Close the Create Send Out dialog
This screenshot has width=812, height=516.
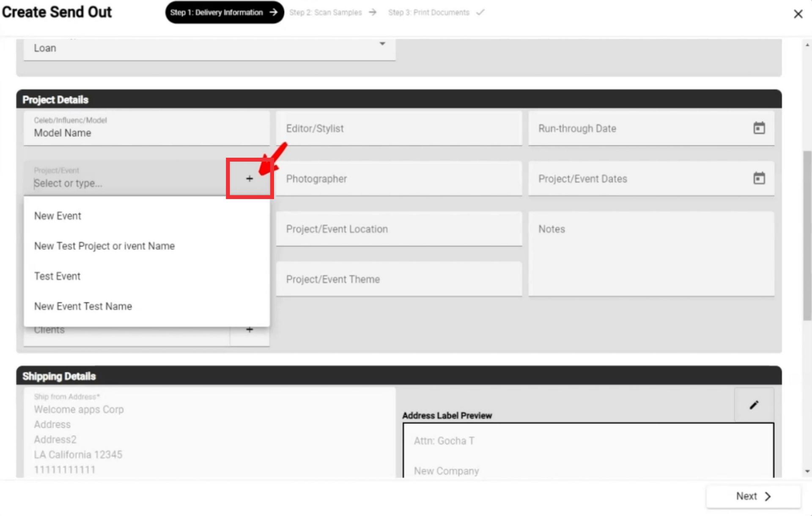pos(798,14)
